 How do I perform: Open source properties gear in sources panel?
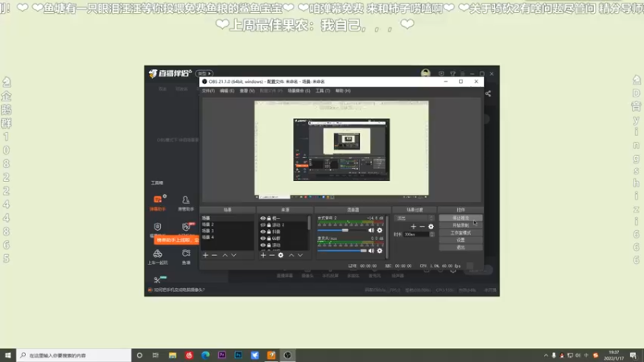coord(280,255)
